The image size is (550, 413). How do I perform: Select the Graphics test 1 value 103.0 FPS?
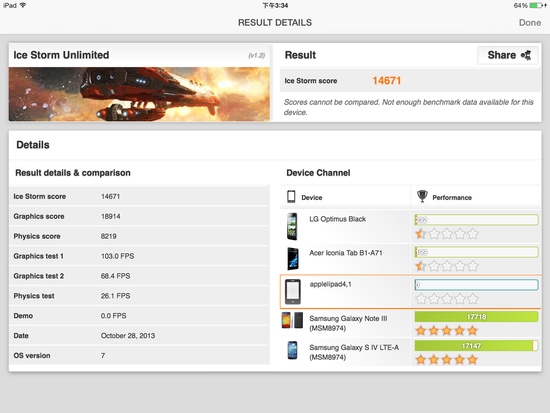(118, 256)
